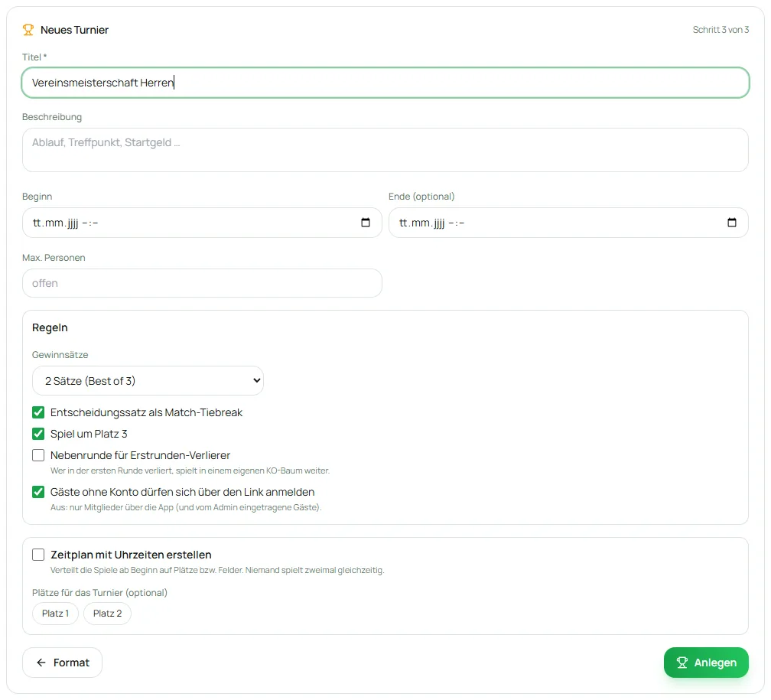
Task: Uncheck Gäste ohne Konto dürfen sich anmelden
Action: (x=38, y=492)
